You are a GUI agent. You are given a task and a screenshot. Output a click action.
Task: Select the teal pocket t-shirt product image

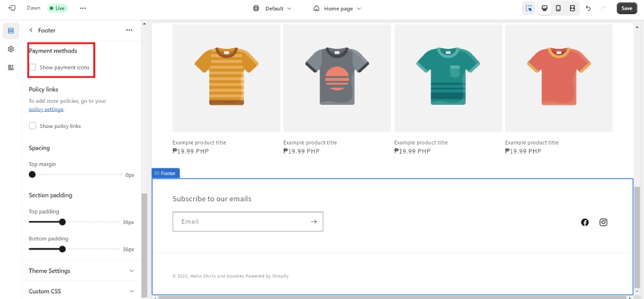[x=448, y=78]
